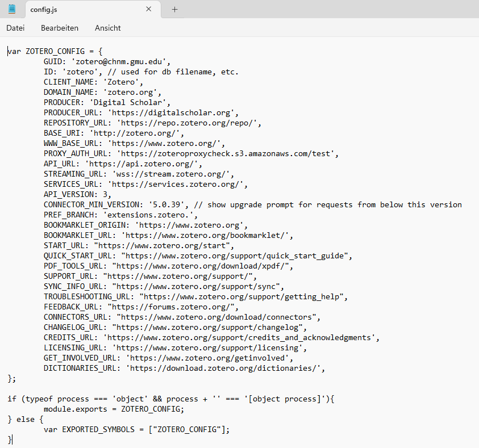Screen dimensions: 479x448
Task: Click the API_URL api.zotero.org line
Action: pyautogui.click(x=123, y=164)
